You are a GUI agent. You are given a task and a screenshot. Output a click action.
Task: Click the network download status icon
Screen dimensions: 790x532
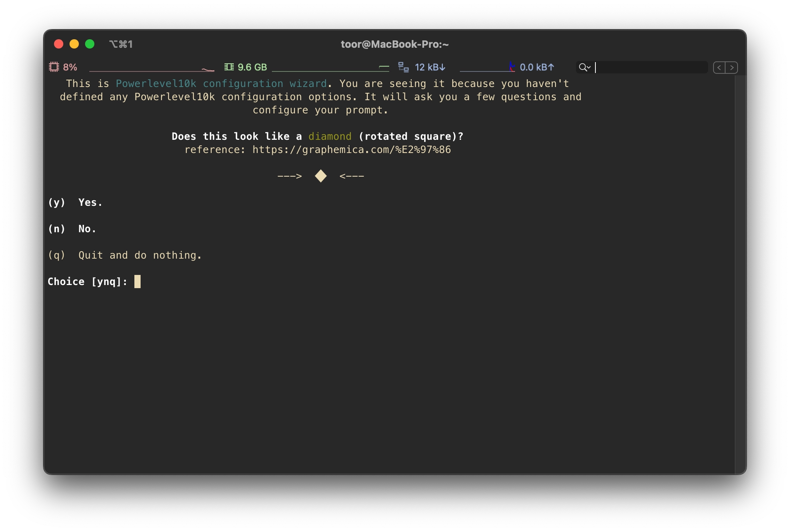click(404, 67)
